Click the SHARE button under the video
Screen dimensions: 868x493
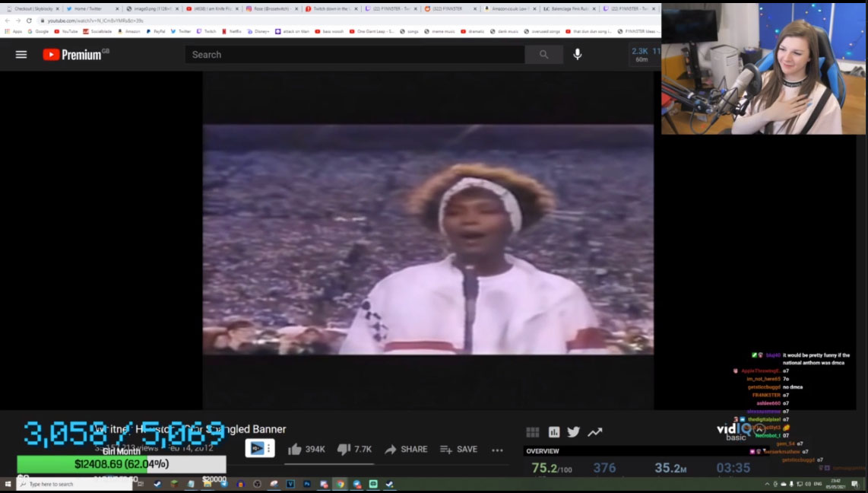(406, 449)
